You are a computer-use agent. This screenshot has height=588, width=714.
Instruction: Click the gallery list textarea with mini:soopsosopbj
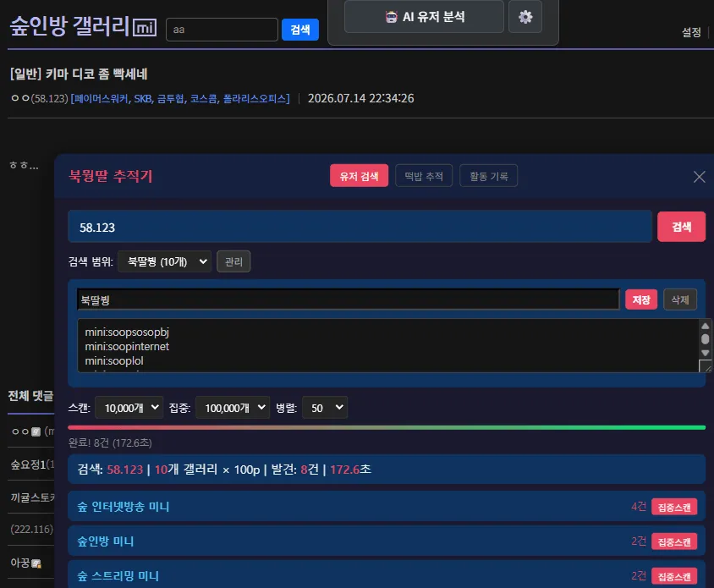point(388,346)
